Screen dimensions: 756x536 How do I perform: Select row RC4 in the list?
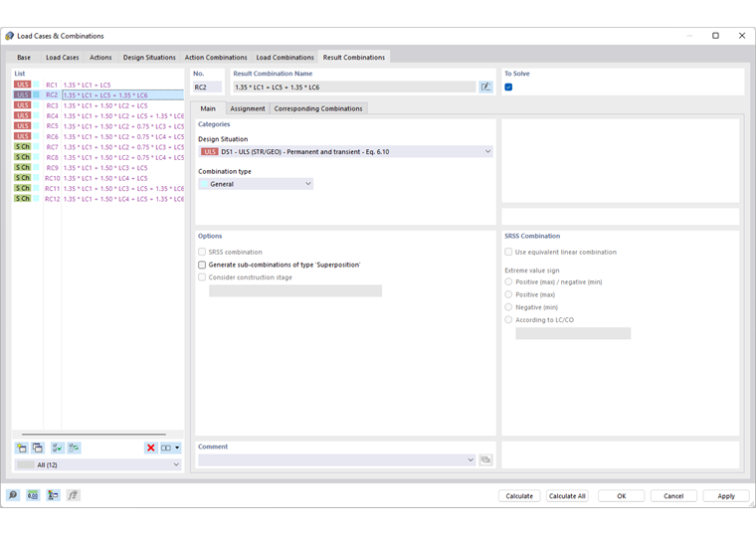(98, 115)
